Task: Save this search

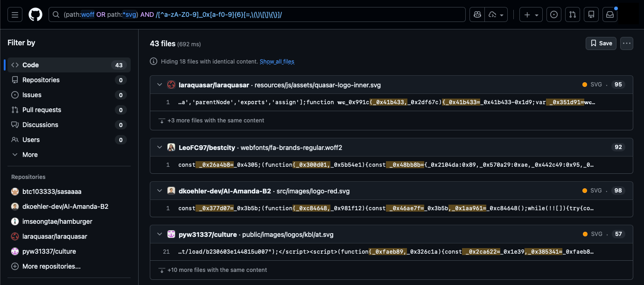Action: click(601, 43)
